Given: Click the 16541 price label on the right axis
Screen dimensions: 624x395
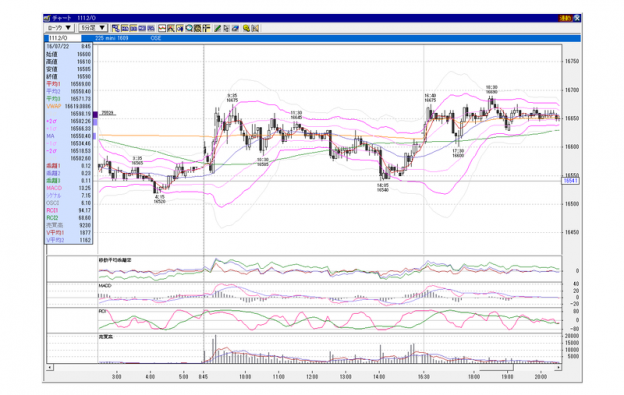Looking at the screenshot, I should (x=570, y=181).
